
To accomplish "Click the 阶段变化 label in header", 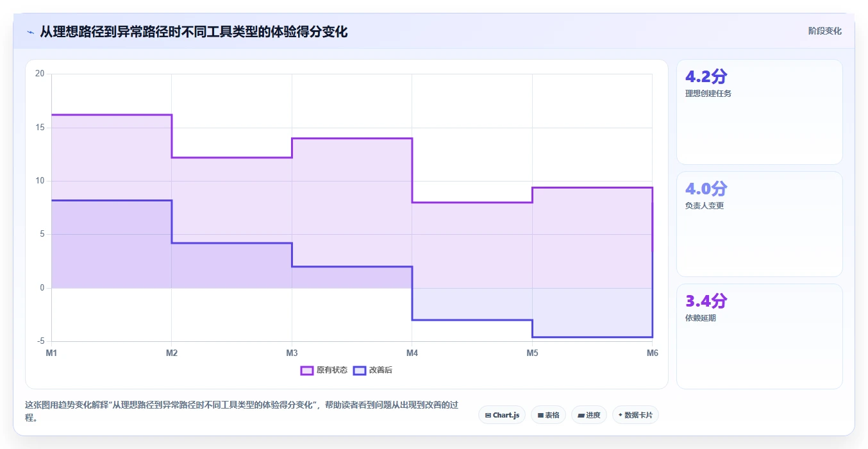I will coord(824,31).
